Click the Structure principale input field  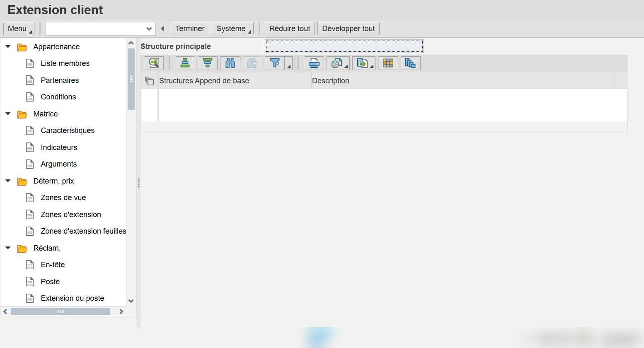pyautogui.click(x=344, y=46)
